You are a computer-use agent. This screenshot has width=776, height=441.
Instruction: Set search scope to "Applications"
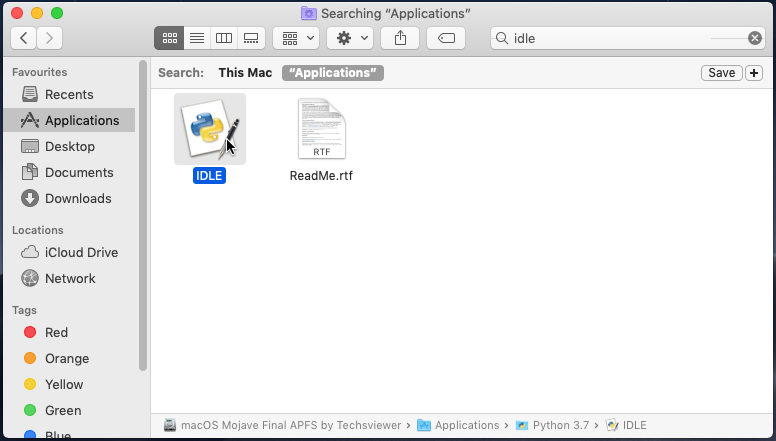[333, 73]
